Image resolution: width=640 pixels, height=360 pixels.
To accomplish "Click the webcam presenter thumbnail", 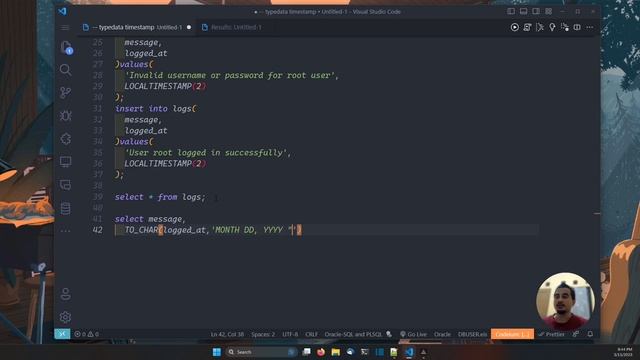I will point(565,302).
